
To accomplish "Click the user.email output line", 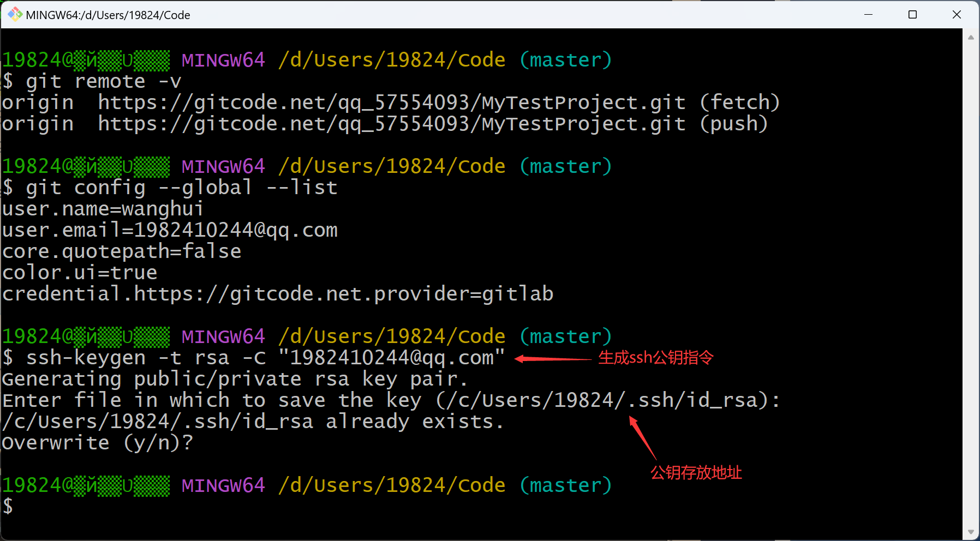I will 170,230.
